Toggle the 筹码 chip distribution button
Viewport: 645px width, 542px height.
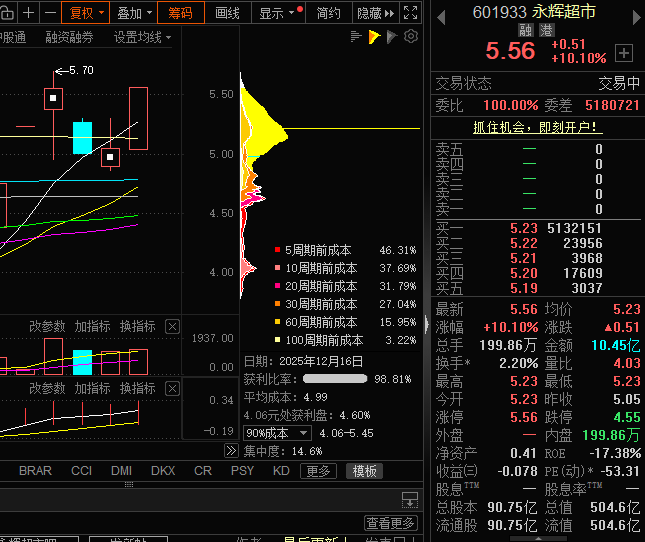tap(181, 13)
